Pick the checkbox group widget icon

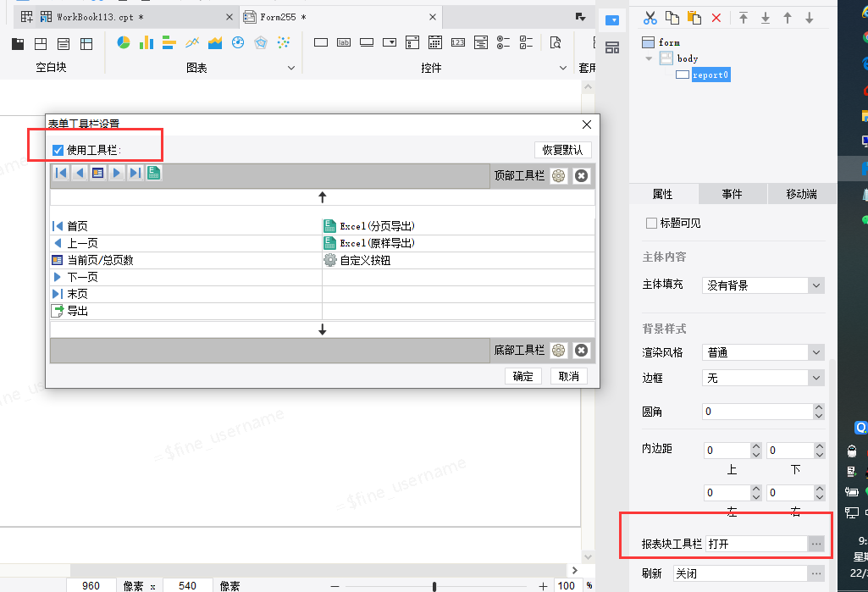tap(526, 42)
